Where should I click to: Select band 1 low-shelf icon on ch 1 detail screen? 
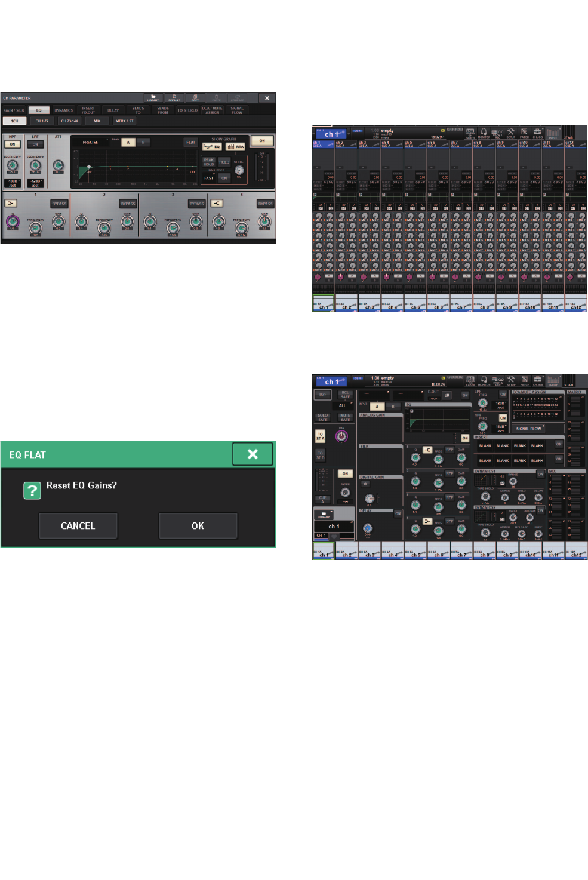pos(427,521)
